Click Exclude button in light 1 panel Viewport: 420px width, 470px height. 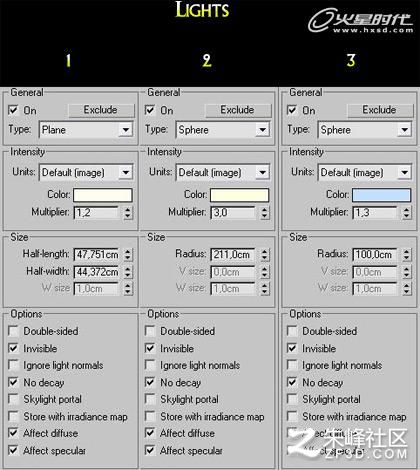(x=101, y=110)
